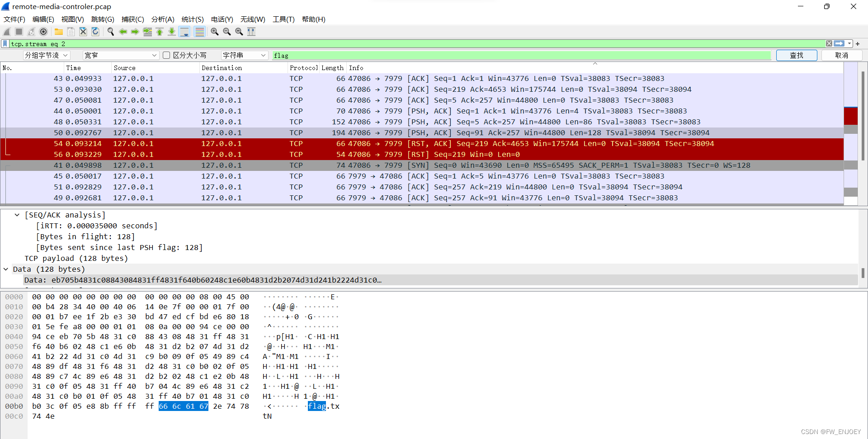Open the 统计(S) menu
Viewport: 868px width, 439px height.
pyautogui.click(x=193, y=19)
